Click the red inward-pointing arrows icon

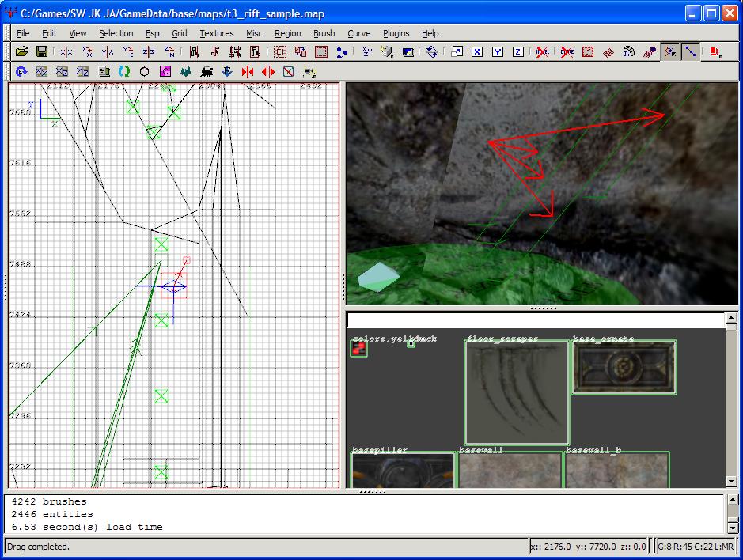(248, 71)
